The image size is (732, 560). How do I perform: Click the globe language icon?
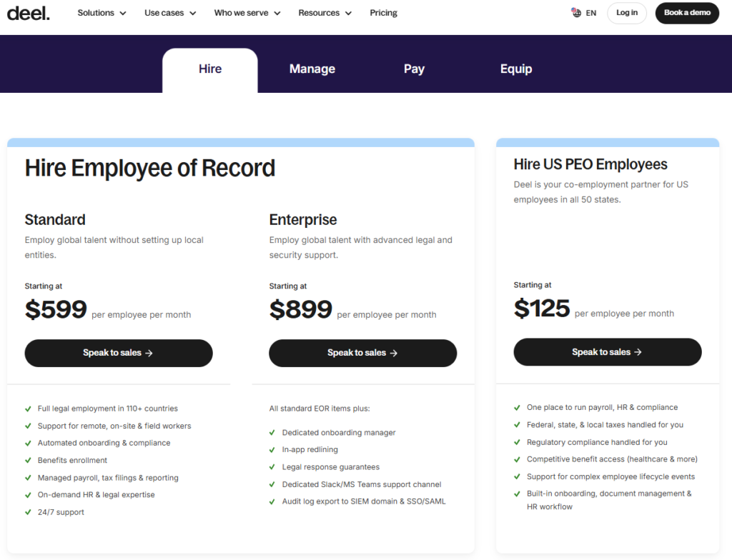pyautogui.click(x=576, y=13)
